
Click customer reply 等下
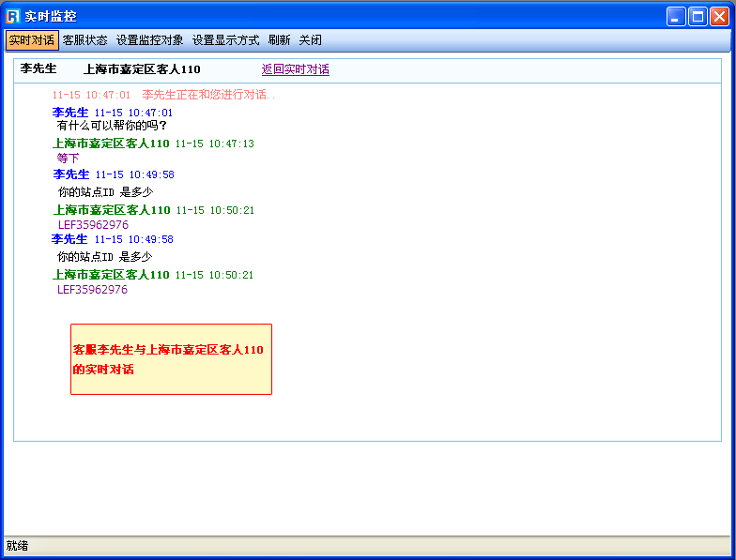coord(68,158)
